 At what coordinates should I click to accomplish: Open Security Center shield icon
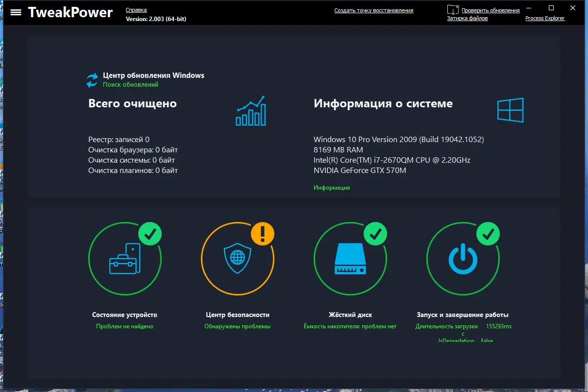[x=237, y=258]
